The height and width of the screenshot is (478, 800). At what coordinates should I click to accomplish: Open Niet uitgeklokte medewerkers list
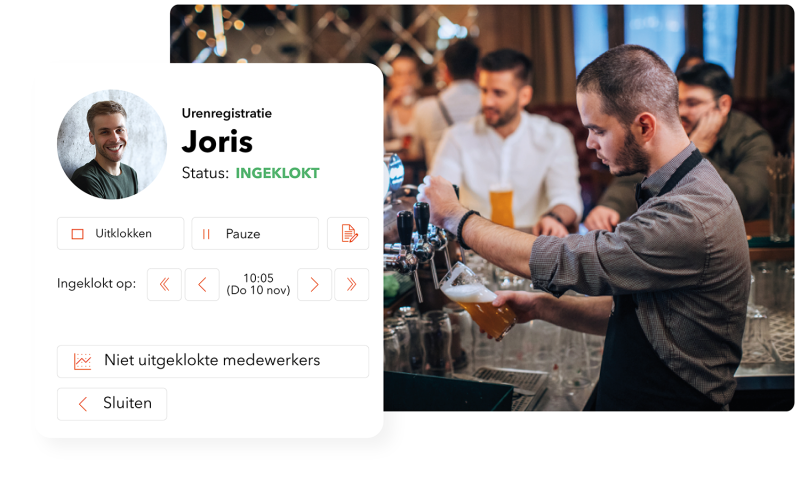[x=213, y=362]
